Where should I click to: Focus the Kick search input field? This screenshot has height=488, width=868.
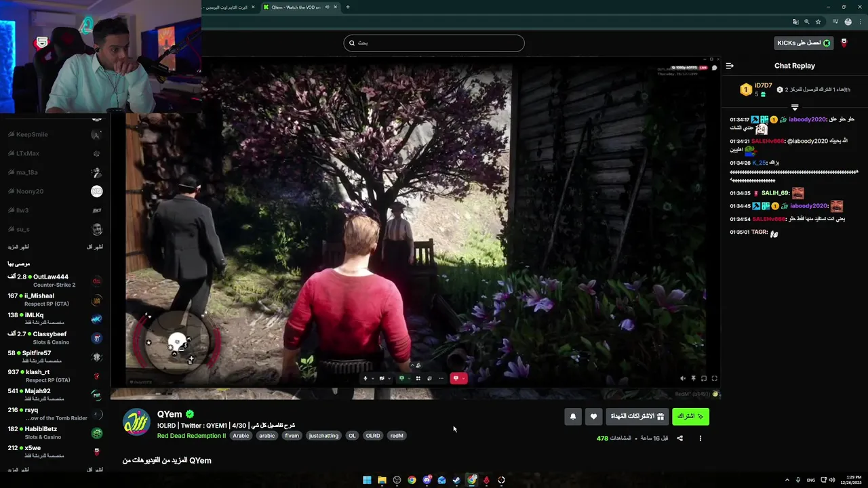pyautogui.click(x=434, y=43)
